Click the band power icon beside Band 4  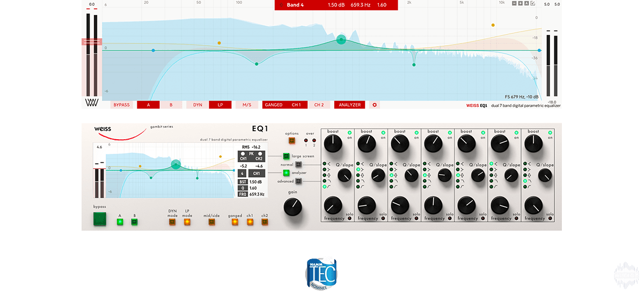coord(281,5)
